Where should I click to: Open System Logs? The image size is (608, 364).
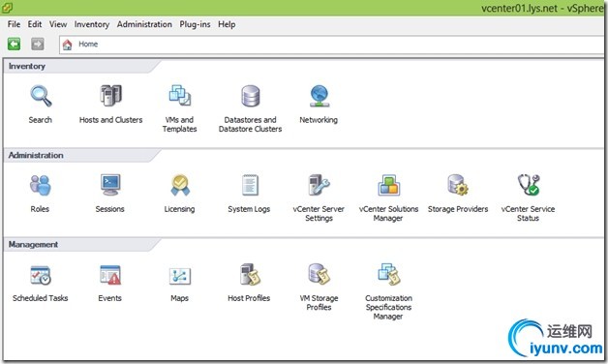pos(250,185)
